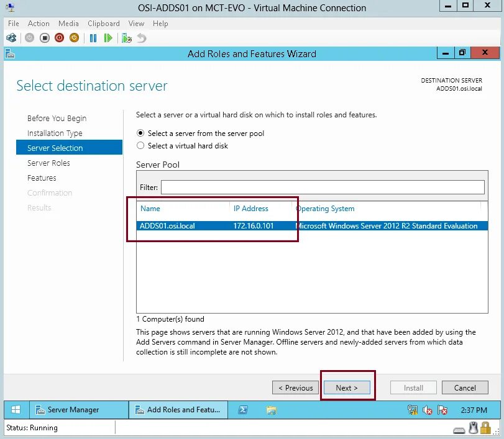Click the network warning tray icon
This screenshot has height=439, width=504.
coord(413,410)
